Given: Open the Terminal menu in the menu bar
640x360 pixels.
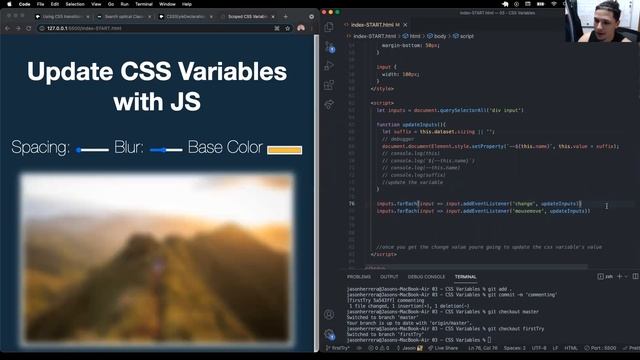Looking at the screenshot, I should click(x=144, y=4).
